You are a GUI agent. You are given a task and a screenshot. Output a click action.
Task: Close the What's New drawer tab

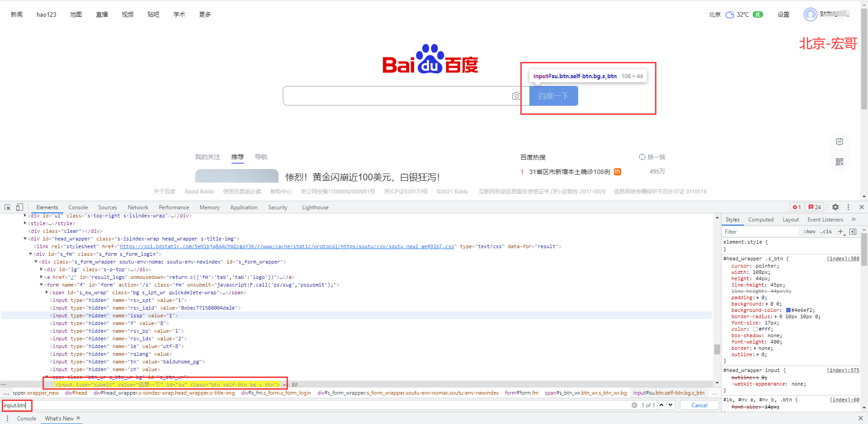(78, 418)
